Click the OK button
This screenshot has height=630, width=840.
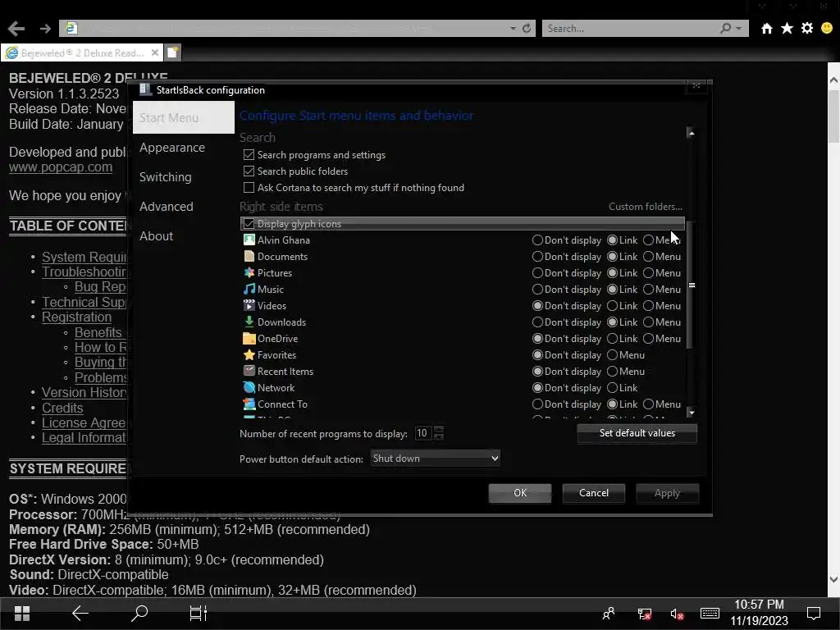tap(519, 493)
